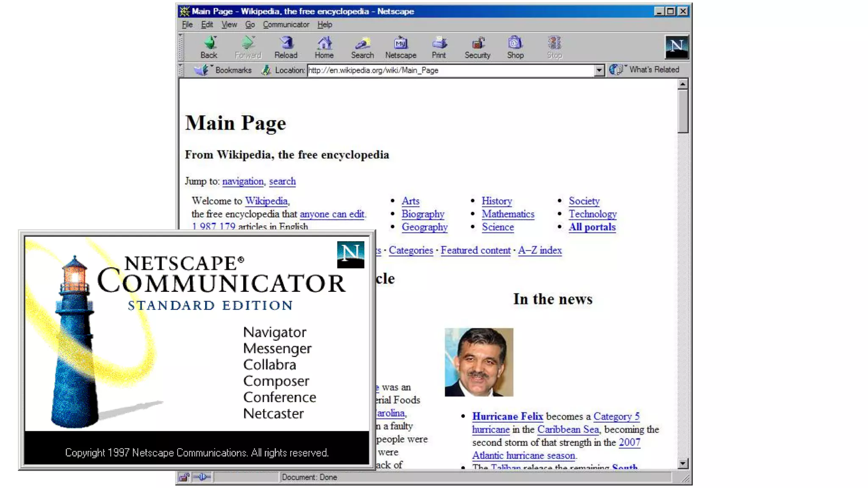This screenshot has height=488, width=868.
Task: Click the scroll down arrow button
Action: [682, 463]
